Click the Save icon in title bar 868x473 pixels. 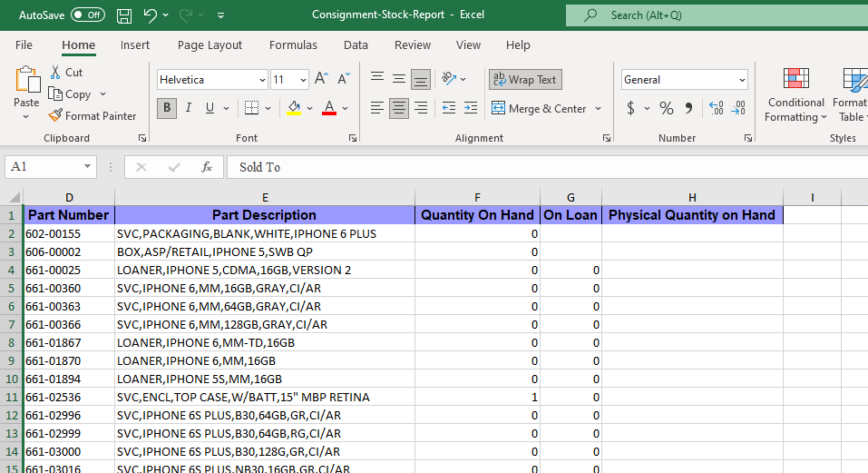point(124,15)
